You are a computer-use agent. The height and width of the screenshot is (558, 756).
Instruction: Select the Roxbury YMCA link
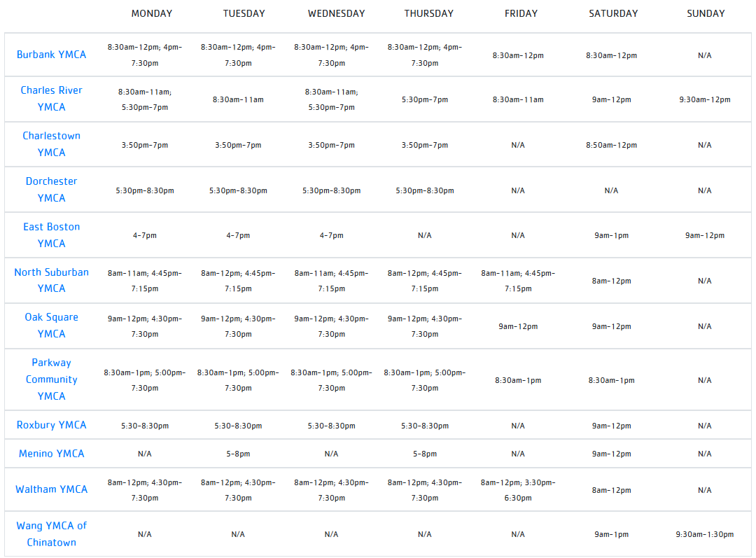coord(51,425)
